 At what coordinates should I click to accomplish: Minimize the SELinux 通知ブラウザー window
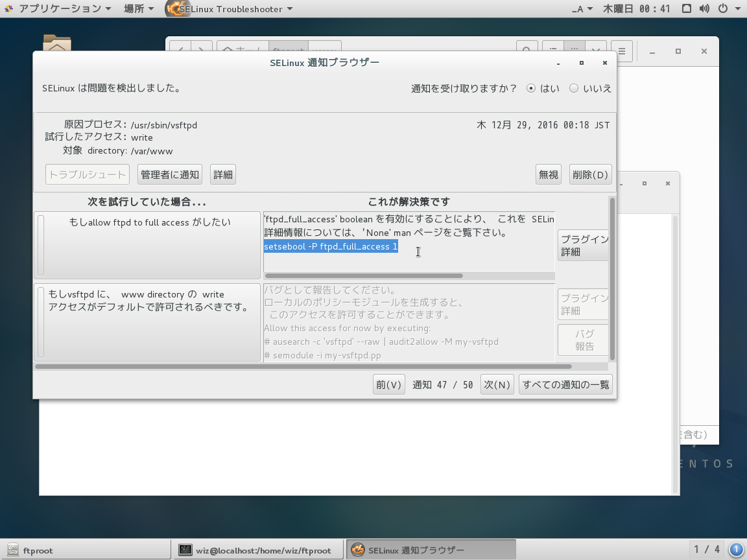point(558,63)
